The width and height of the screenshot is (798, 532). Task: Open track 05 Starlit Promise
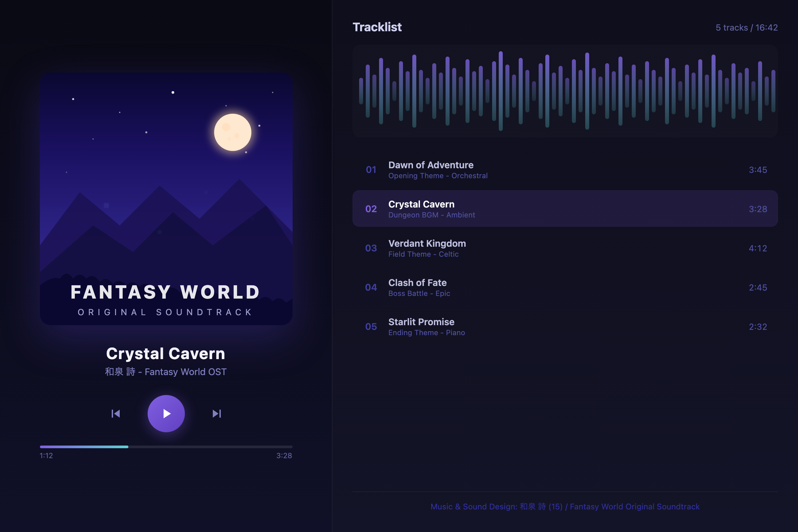tap(565, 327)
